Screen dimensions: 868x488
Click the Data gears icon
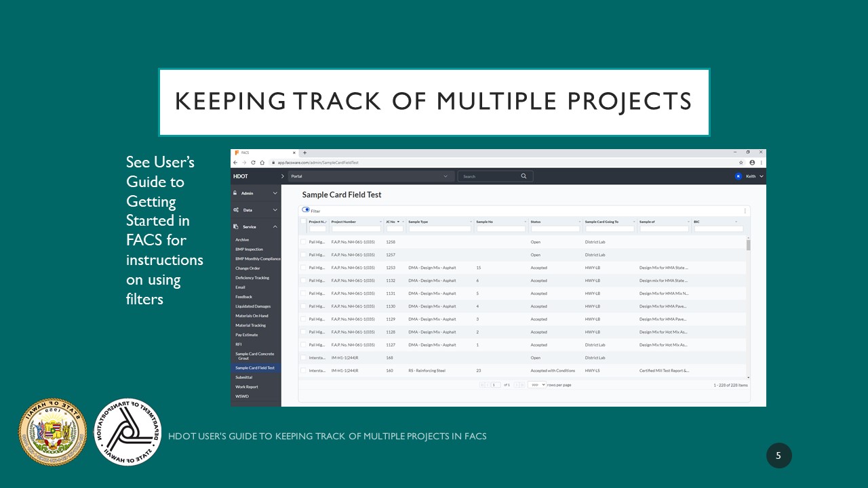[235, 210]
